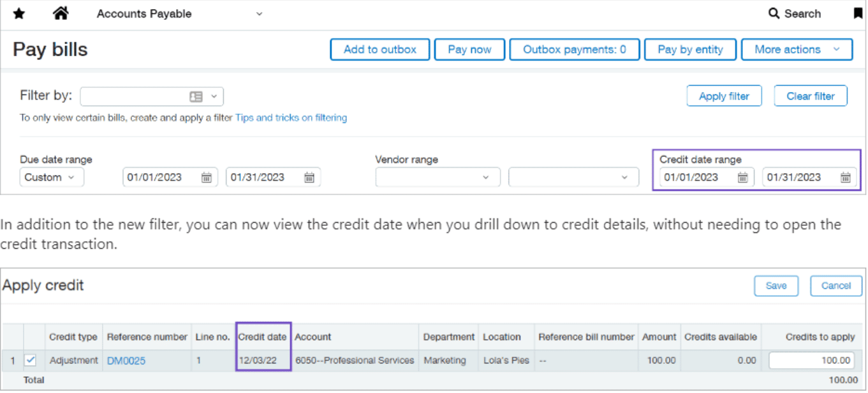Apply the current filter
The image size is (868, 393).
click(x=724, y=95)
